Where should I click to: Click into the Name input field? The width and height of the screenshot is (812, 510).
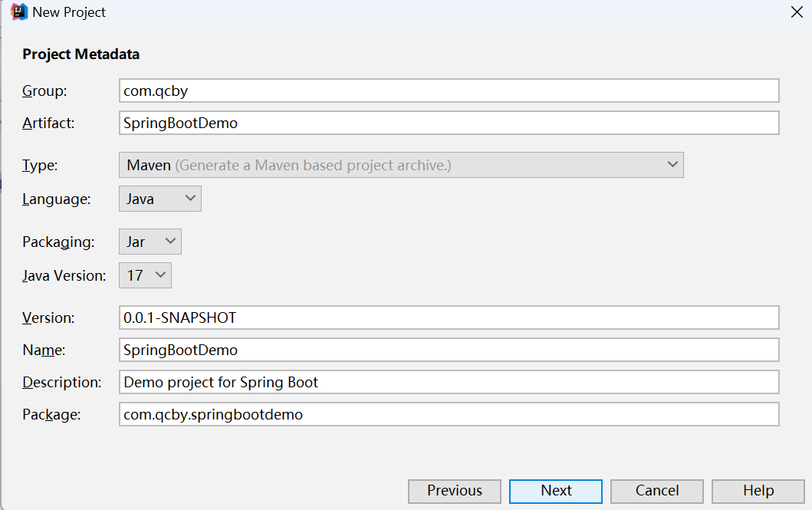click(449, 350)
